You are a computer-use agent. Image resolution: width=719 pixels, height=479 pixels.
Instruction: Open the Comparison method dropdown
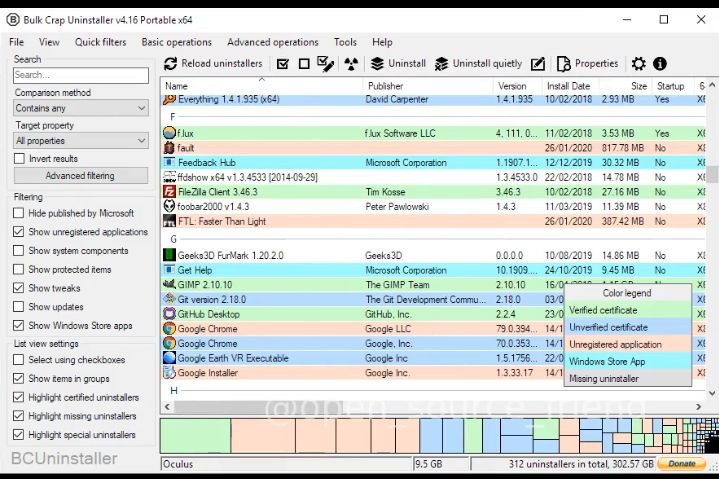[x=81, y=108]
